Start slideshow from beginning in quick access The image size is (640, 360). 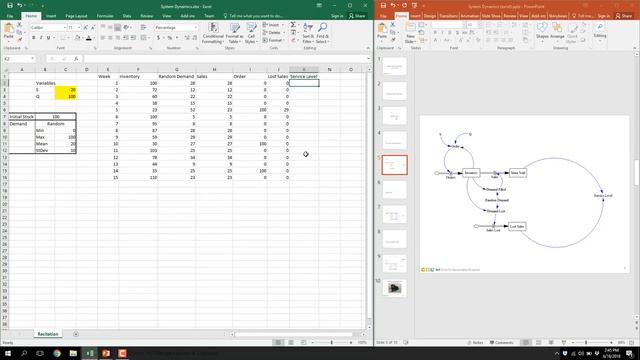point(415,6)
